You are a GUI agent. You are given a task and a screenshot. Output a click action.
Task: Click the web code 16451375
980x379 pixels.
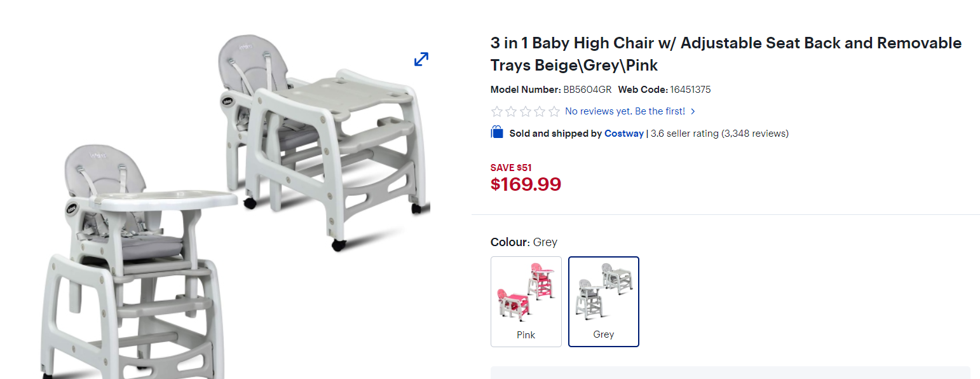690,90
